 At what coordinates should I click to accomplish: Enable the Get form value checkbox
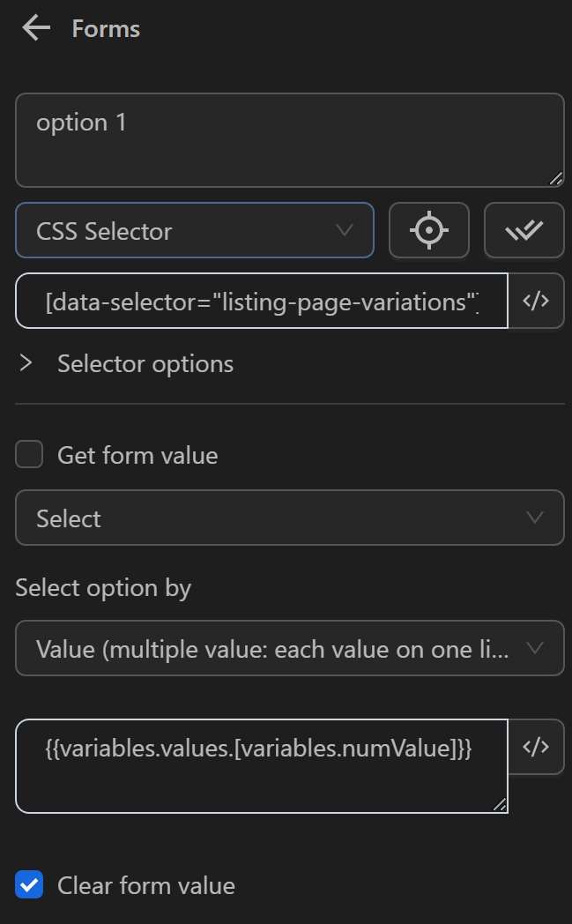pyautogui.click(x=29, y=455)
